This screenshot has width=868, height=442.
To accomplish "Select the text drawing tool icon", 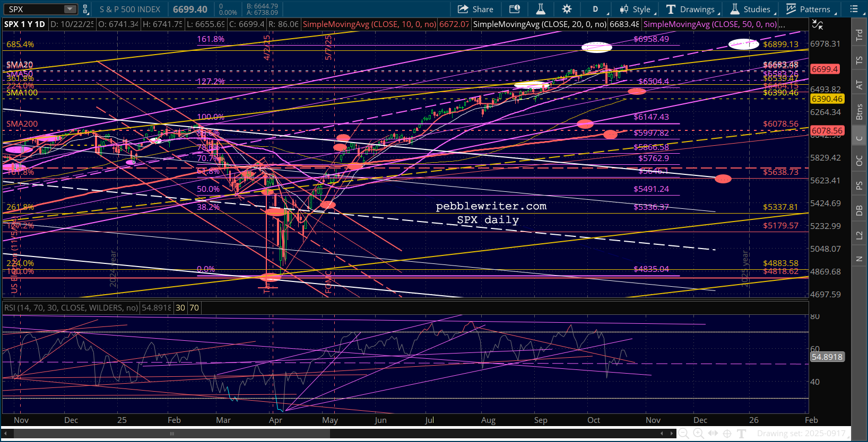I will (x=741, y=434).
